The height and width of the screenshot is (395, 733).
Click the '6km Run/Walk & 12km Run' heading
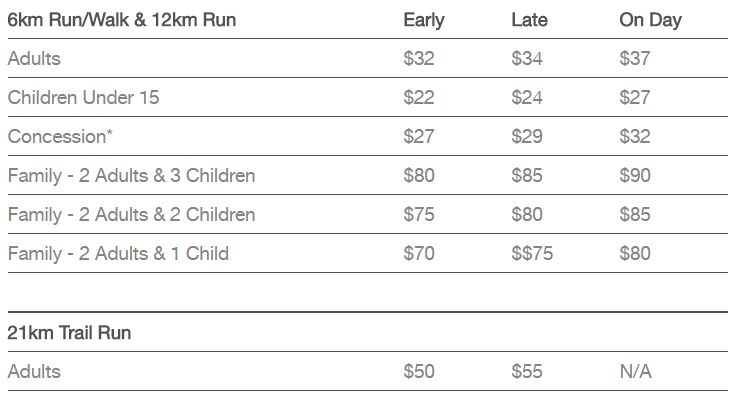click(122, 20)
